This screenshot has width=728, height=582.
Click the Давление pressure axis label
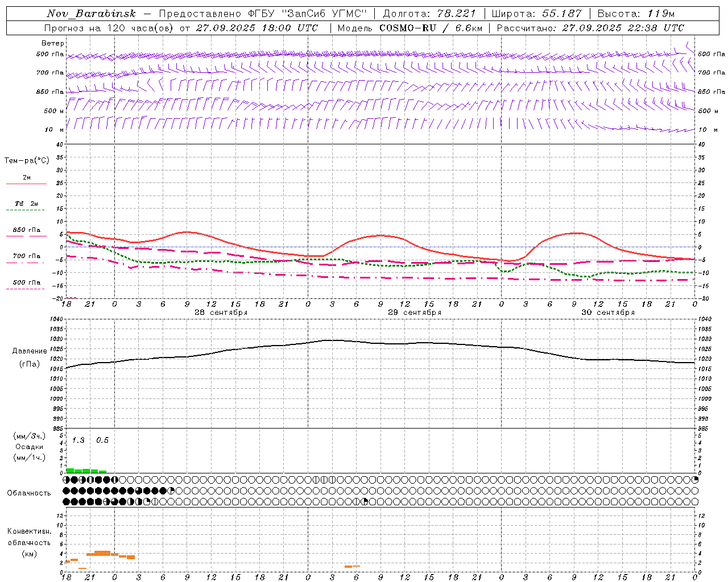click(x=30, y=351)
